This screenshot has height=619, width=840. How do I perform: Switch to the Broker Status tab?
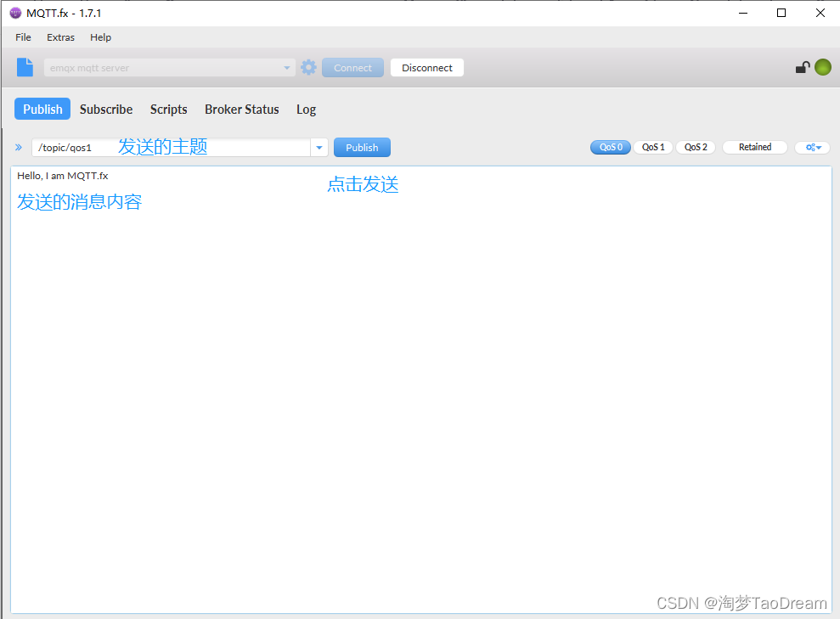[x=241, y=110]
